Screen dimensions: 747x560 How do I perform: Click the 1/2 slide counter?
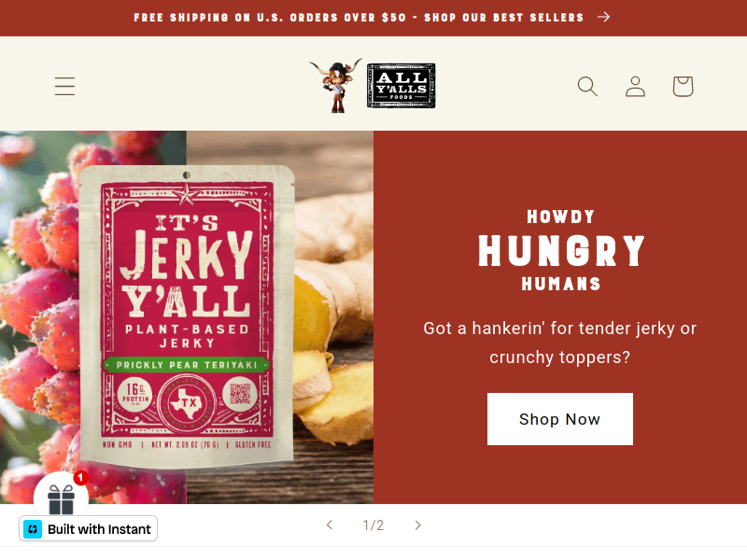click(373, 525)
